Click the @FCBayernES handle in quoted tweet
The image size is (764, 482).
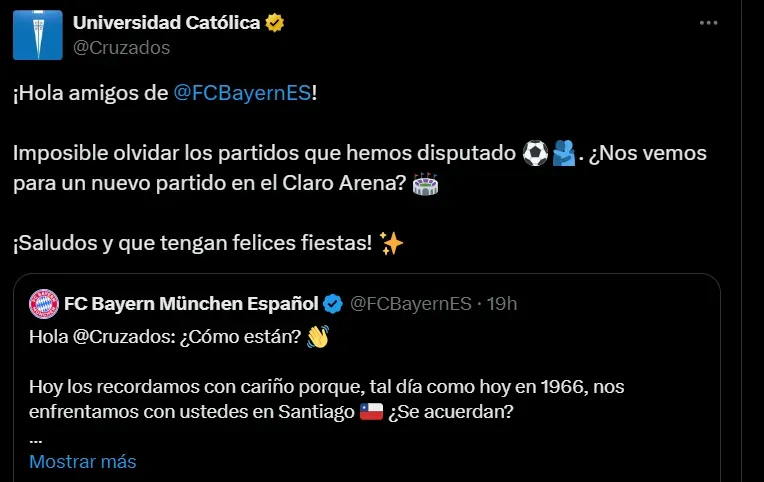(411, 304)
